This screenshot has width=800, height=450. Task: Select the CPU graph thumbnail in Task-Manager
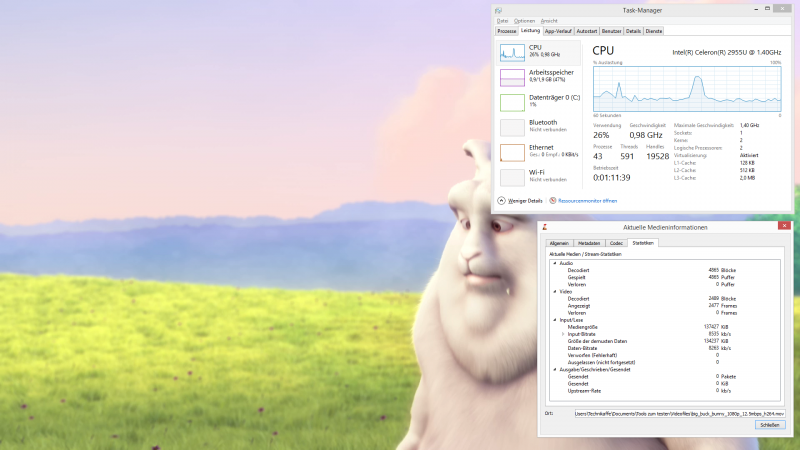coord(512,53)
